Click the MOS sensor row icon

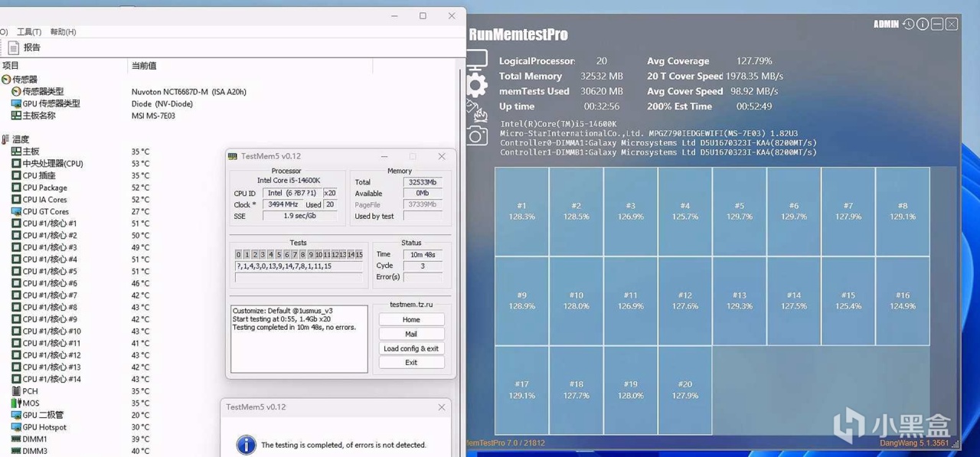point(16,403)
